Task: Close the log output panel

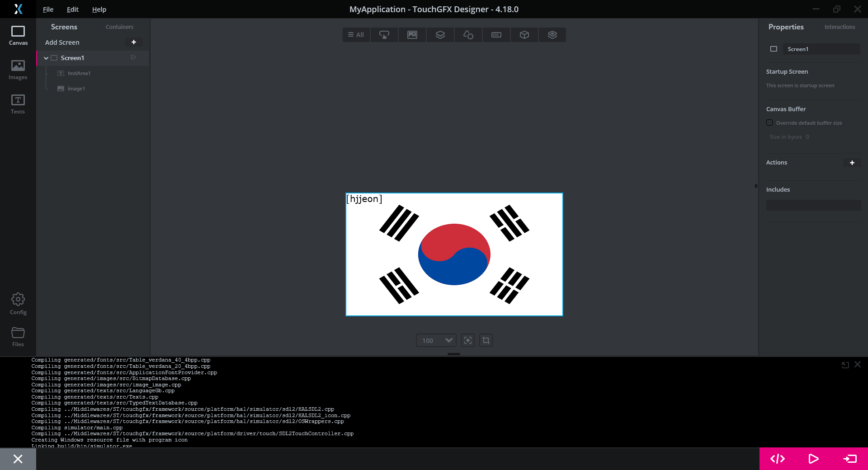Action: (x=858, y=364)
